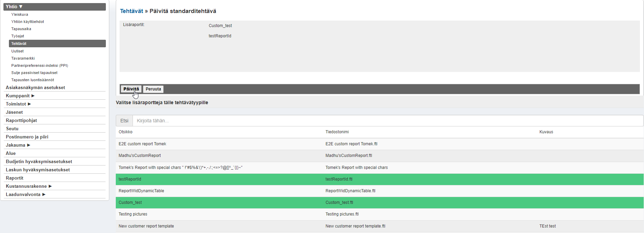The height and width of the screenshot is (233, 644).
Task: Go to Työajat in sidebar
Action: (17, 36)
